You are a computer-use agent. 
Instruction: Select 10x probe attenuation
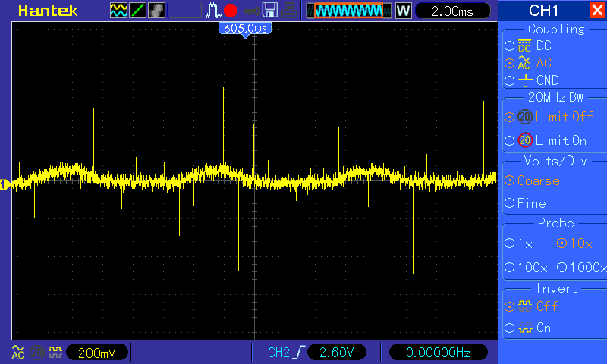click(x=575, y=243)
